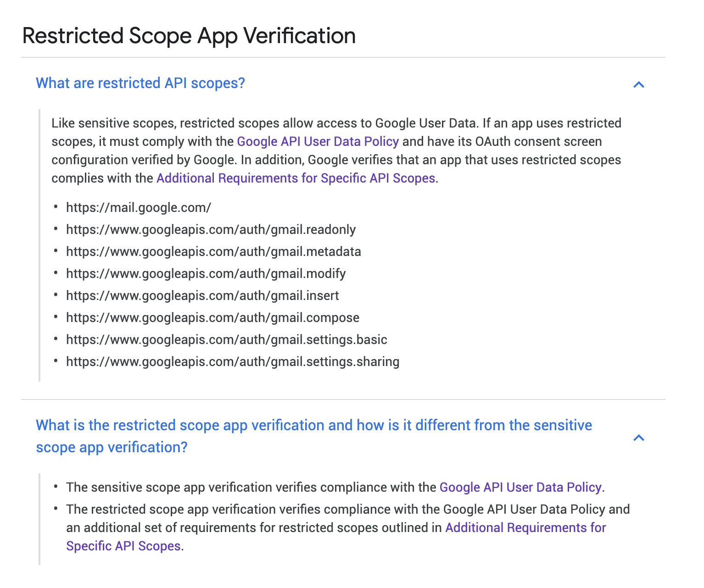Viewport: 704px width, 588px height.
Task: Collapse the "What are restricted API scopes?" chevron
Action: point(638,84)
